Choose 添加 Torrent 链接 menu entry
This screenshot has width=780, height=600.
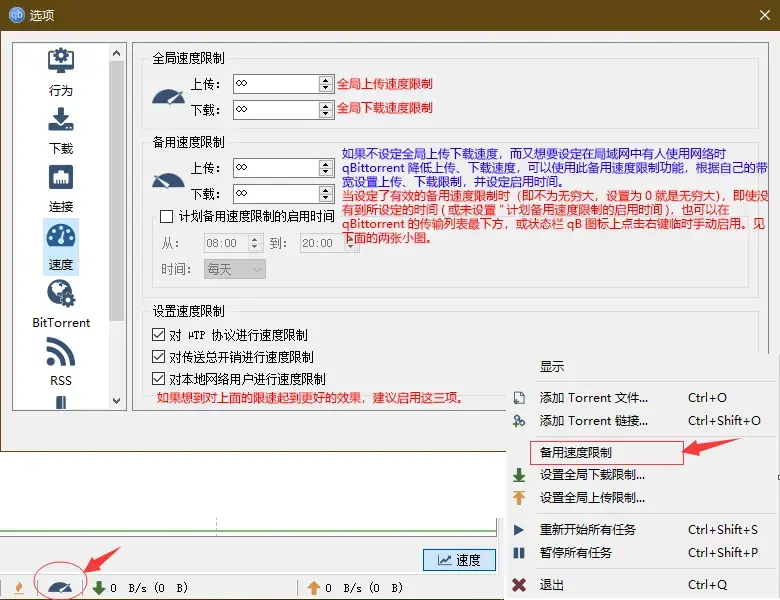[x=593, y=421]
